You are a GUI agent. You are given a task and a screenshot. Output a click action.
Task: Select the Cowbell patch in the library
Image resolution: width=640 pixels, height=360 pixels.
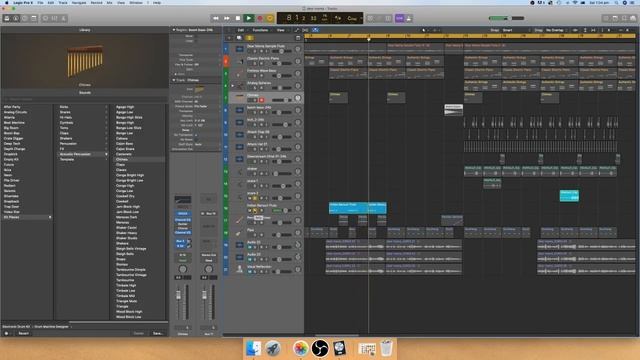click(122, 201)
